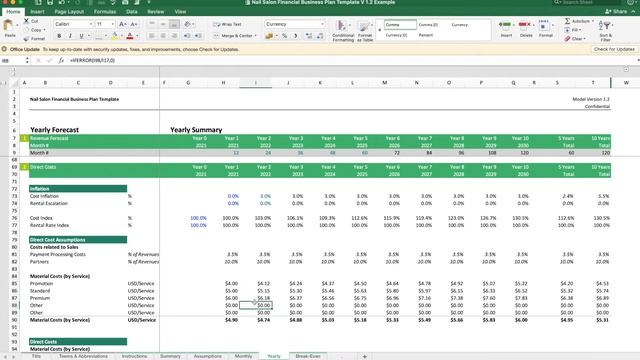Increase font size with the larger A
The height and width of the screenshot is (360, 640).
(122, 24)
